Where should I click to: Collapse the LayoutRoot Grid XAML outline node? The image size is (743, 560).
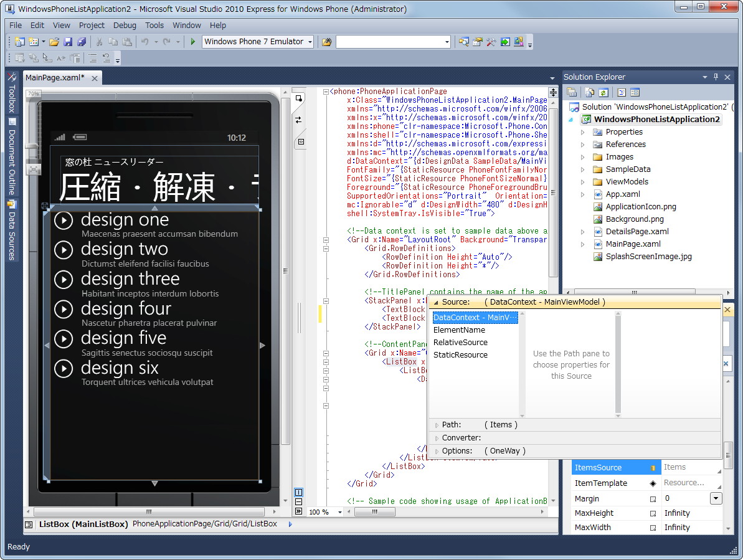pos(326,240)
